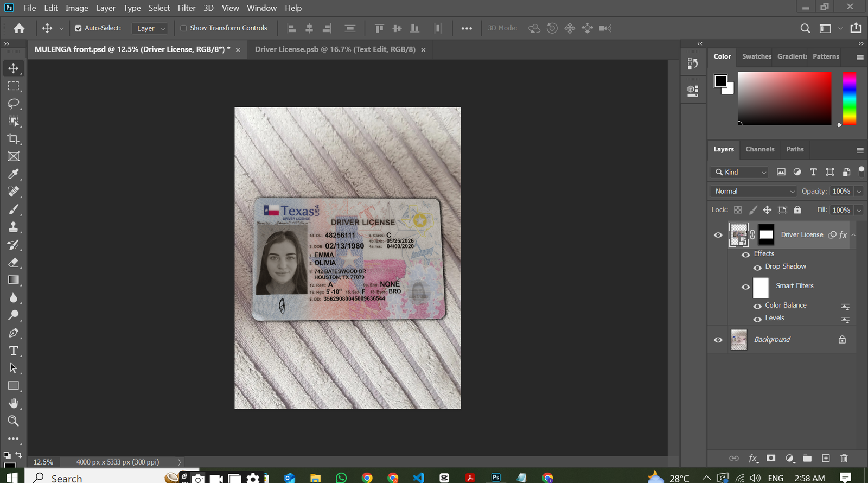Expand the layer filter Kind dropdown
The width and height of the screenshot is (868, 483).
pyautogui.click(x=740, y=173)
